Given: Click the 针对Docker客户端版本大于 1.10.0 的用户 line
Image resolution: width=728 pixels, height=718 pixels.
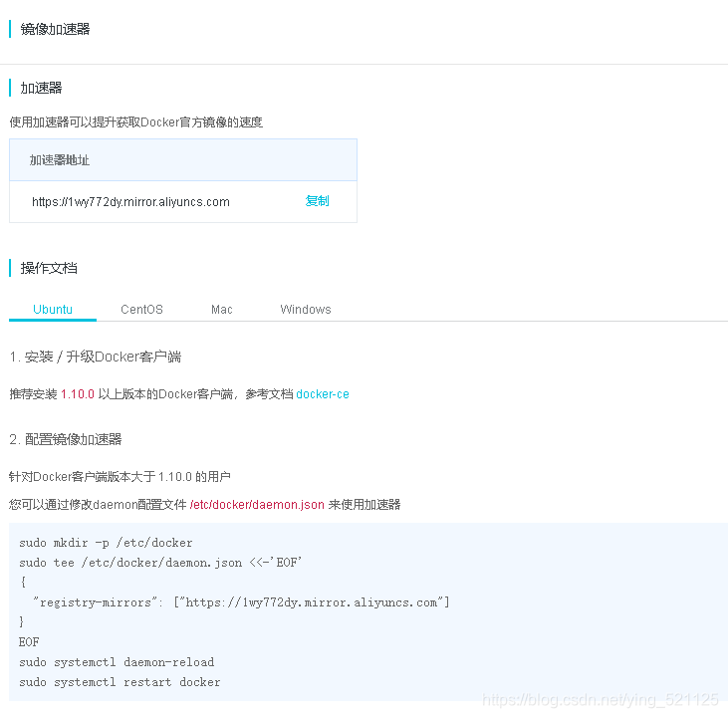Looking at the screenshot, I should pyautogui.click(x=120, y=477).
